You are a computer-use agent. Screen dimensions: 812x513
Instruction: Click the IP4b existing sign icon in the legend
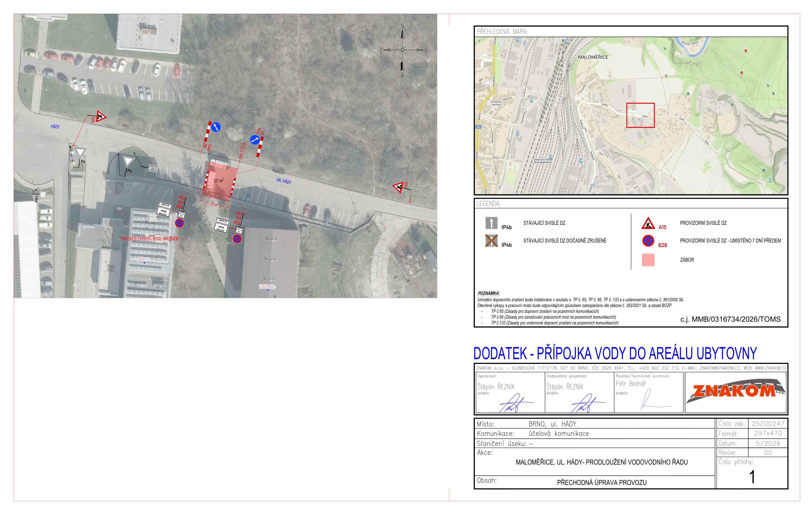491,223
